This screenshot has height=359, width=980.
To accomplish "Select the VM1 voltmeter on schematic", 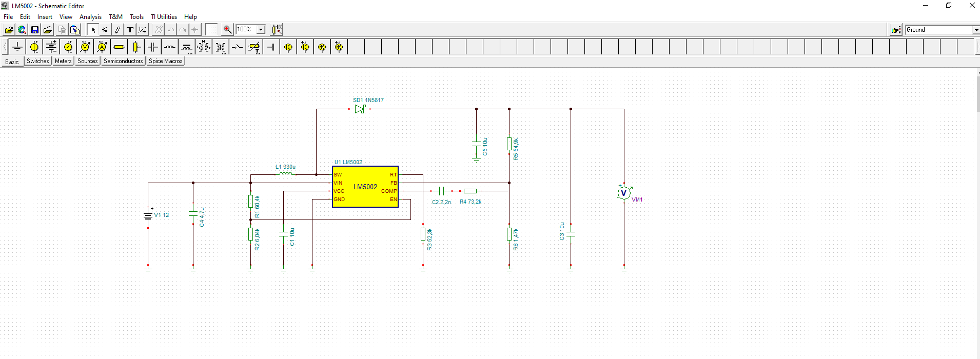I will (624, 193).
